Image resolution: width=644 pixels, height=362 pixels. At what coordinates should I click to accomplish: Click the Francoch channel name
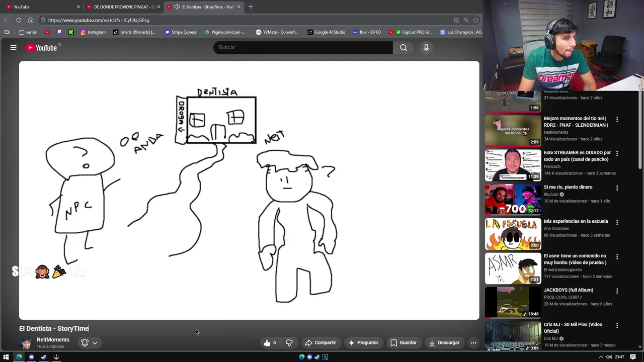[552, 166]
